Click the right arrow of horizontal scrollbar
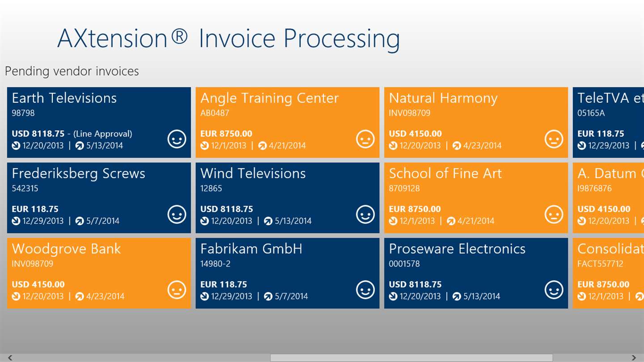Screen dimensions: 644x362 click(x=634, y=358)
